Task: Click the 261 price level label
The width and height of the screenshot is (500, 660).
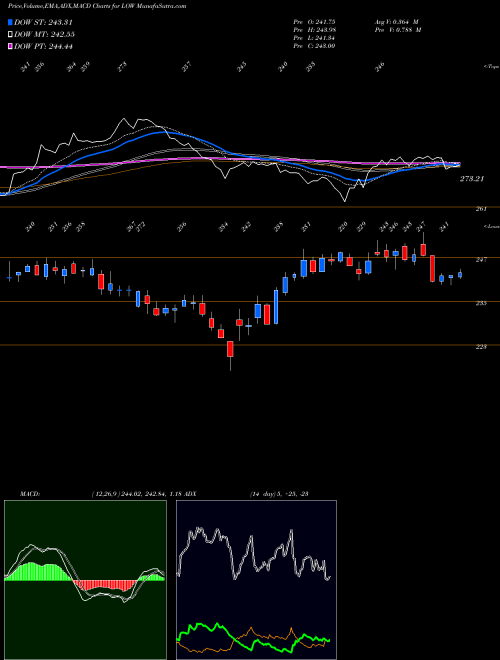Action: (481, 209)
